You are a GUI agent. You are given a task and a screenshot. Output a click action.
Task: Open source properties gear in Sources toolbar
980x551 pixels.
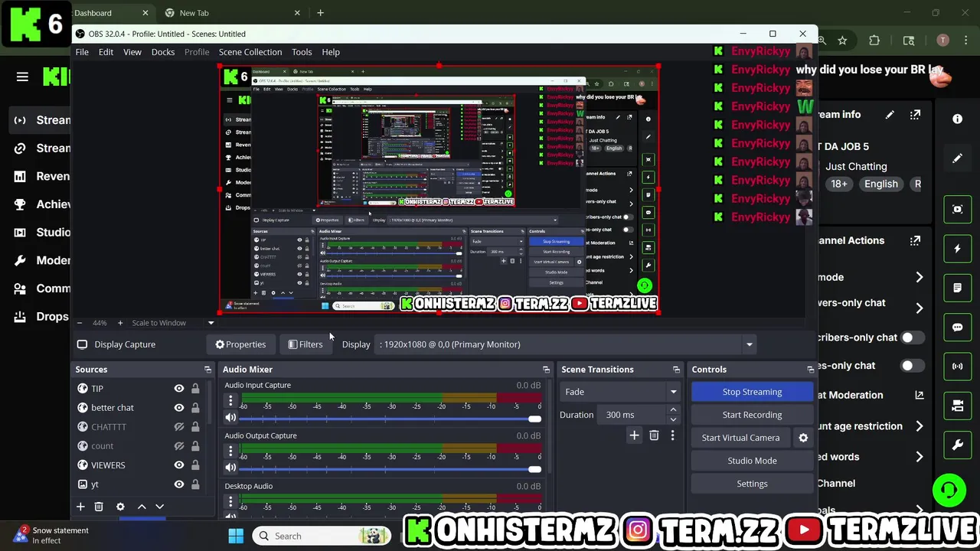point(120,507)
